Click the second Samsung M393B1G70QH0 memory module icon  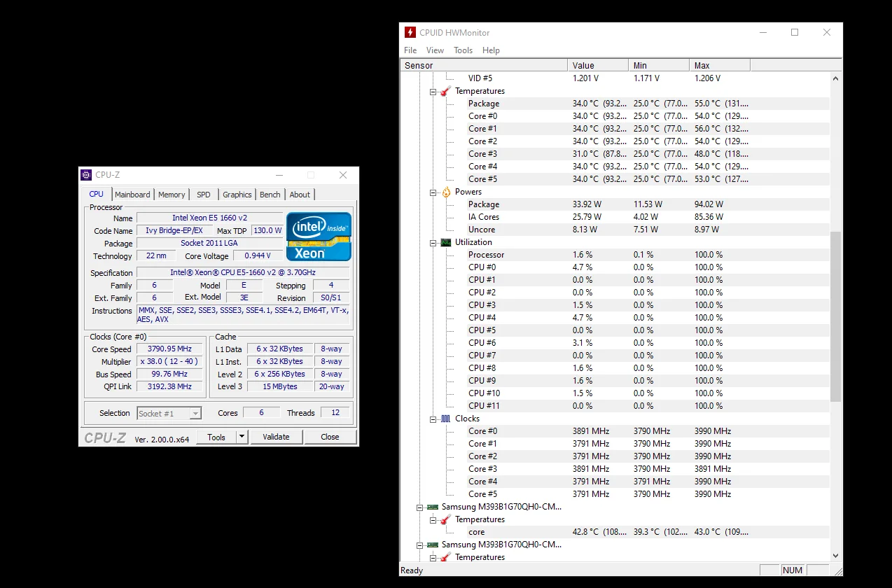point(433,545)
